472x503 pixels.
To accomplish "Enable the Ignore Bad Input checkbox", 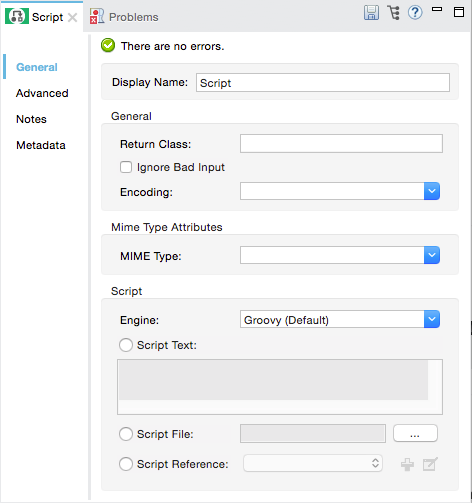I will coord(126,167).
